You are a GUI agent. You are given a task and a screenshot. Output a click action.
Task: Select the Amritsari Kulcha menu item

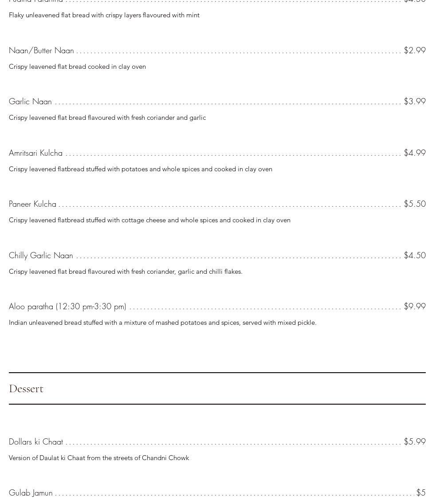[x=35, y=153]
